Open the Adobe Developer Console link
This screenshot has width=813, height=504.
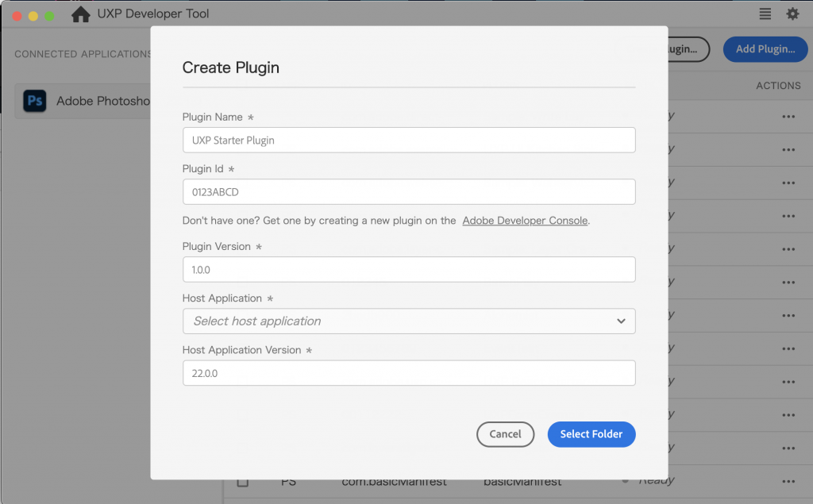pos(525,221)
